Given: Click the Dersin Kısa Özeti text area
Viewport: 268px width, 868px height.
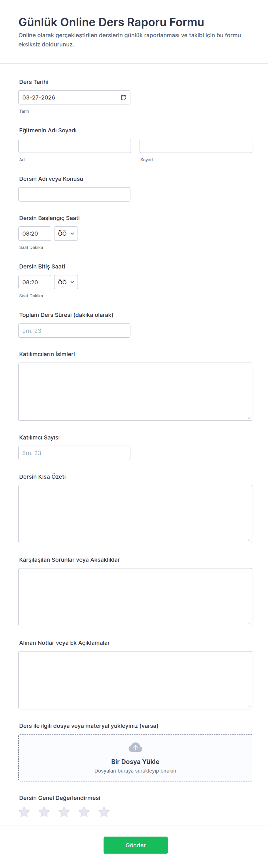Looking at the screenshot, I should (135, 514).
